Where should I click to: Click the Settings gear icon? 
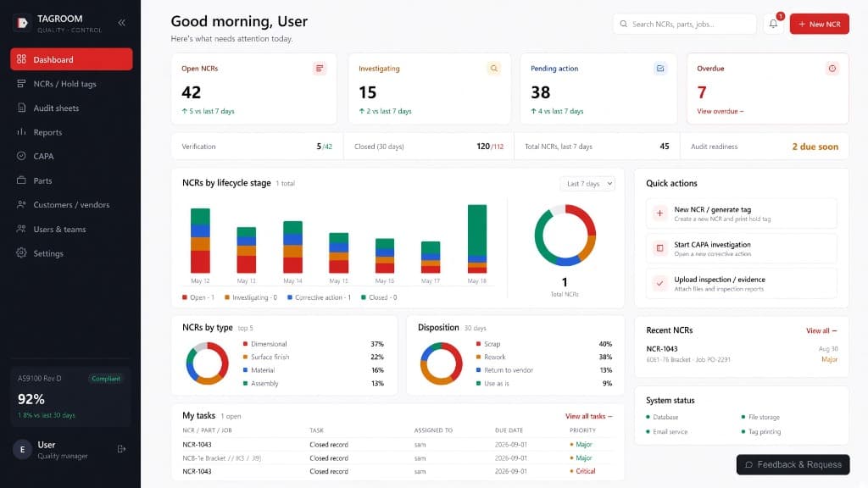click(x=21, y=252)
